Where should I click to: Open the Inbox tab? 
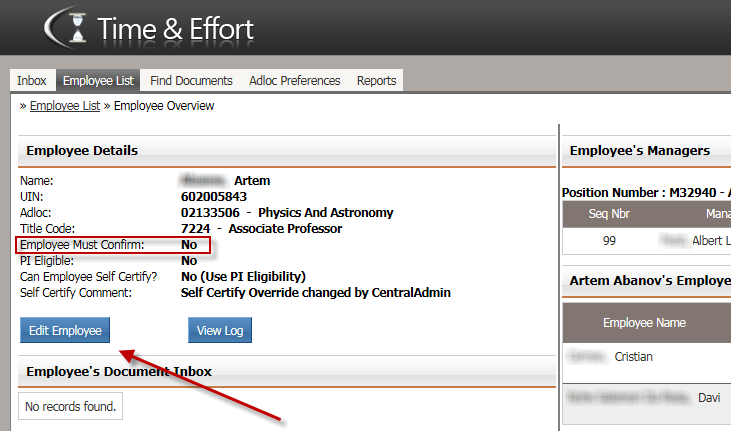31,81
